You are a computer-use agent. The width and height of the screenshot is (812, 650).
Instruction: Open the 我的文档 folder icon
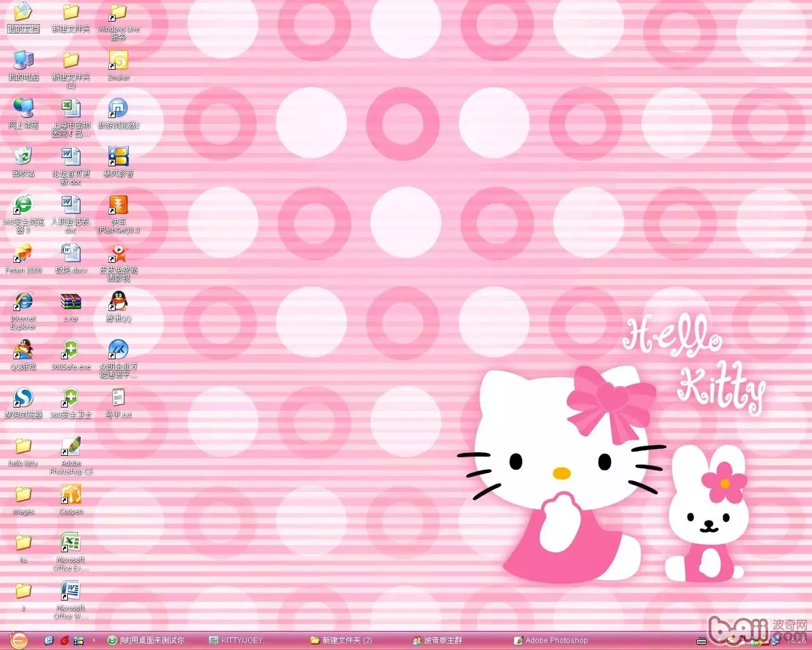tap(23, 17)
